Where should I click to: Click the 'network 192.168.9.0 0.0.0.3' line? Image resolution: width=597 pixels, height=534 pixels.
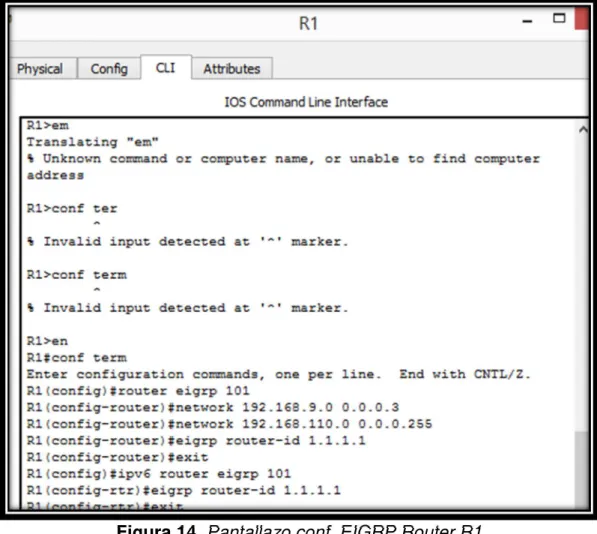[x=213, y=408]
